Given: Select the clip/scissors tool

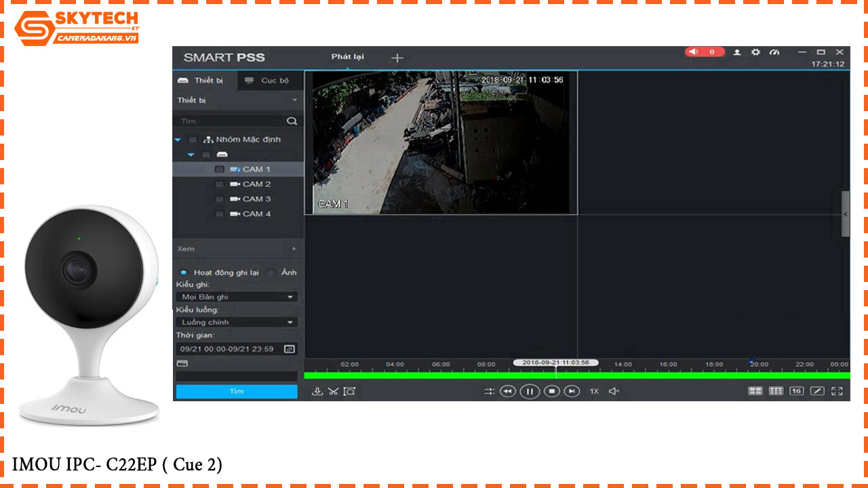Looking at the screenshot, I should coord(332,391).
